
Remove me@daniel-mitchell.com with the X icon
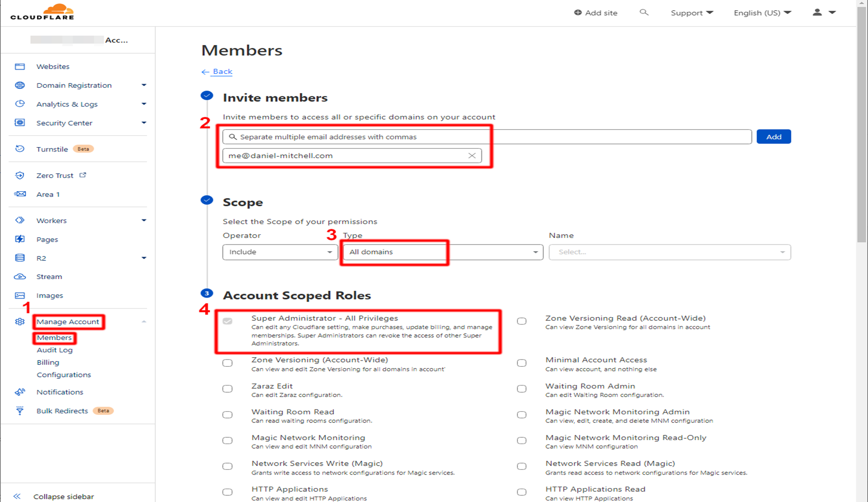tap(472, 156)
